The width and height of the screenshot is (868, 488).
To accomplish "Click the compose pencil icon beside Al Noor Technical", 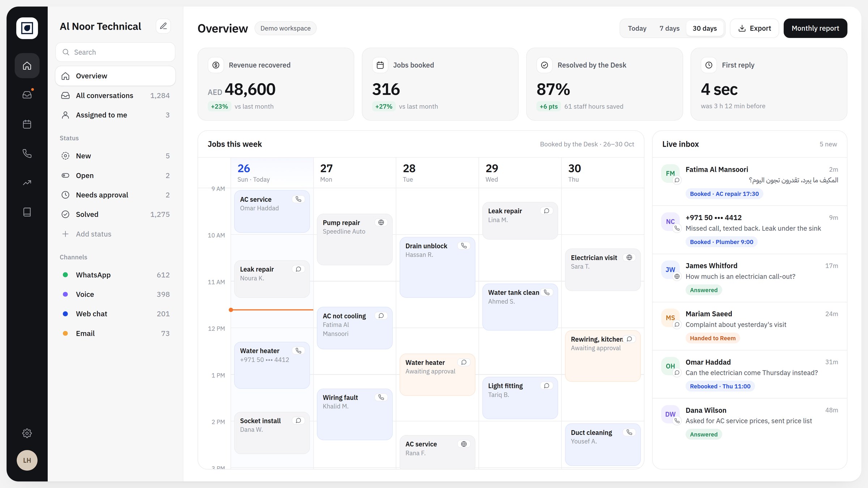I will click(163, 26).
